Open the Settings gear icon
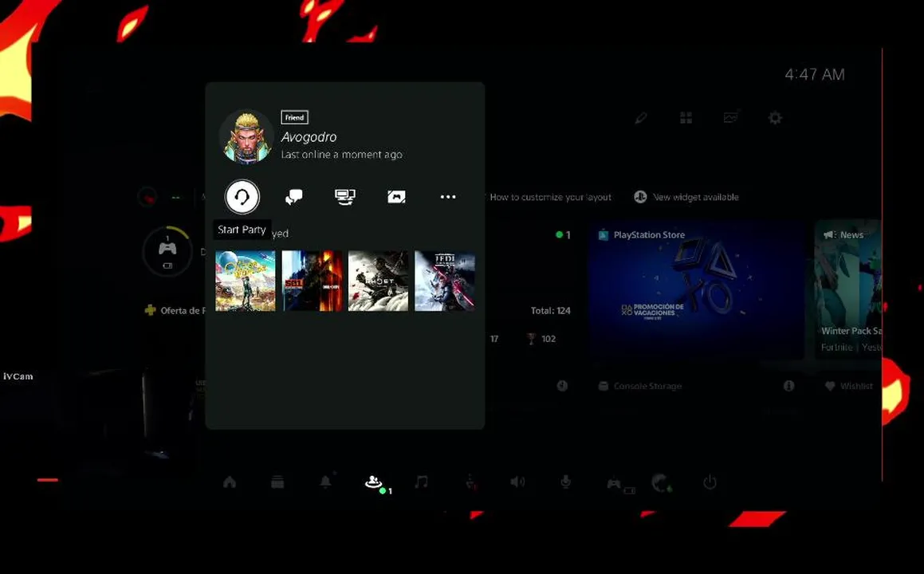924x574 pixels. (x=776, y=118)
